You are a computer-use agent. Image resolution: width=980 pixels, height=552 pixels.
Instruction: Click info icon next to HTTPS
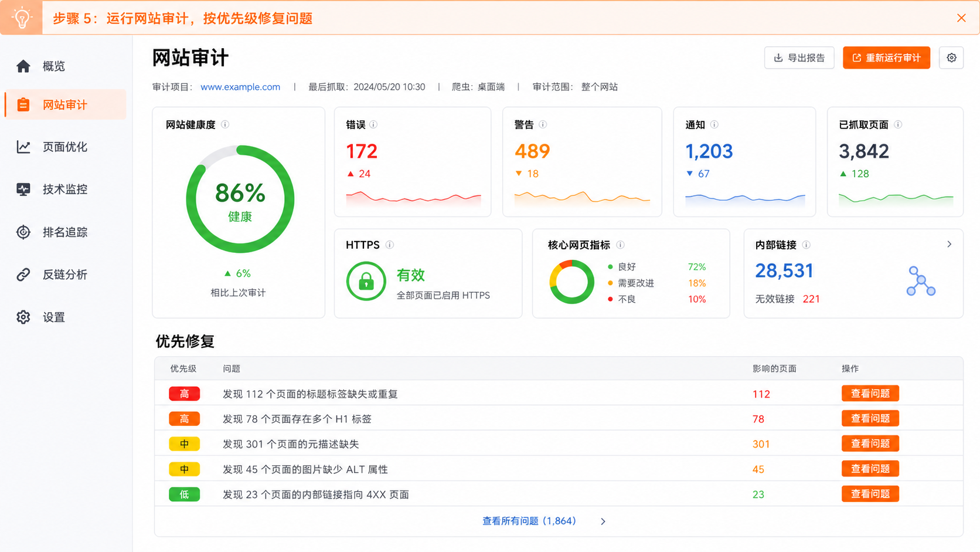click(x=390, y=245)
